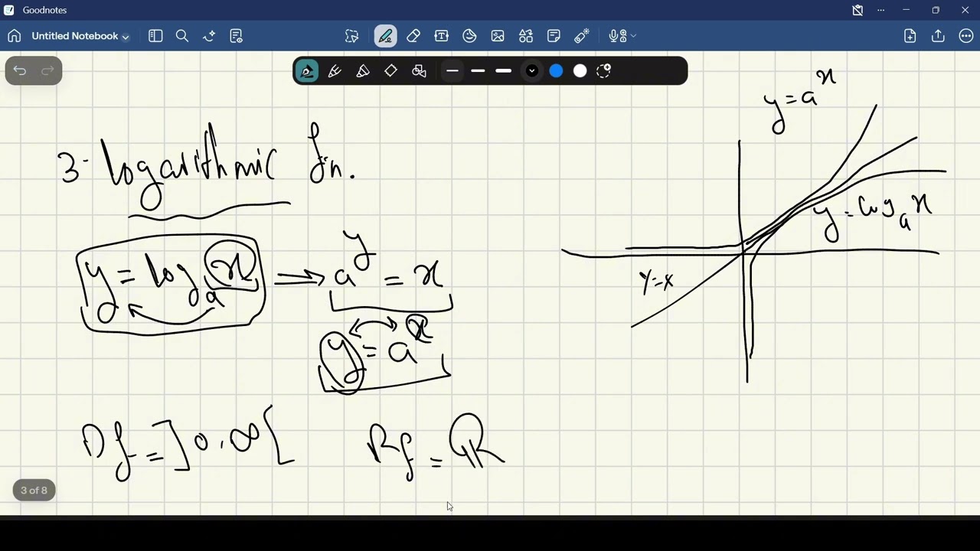The width and height of the screenshot is (980, 551).
Task: Select the Pen tool in the top toolbar
Action: click(x=385, y=36)
